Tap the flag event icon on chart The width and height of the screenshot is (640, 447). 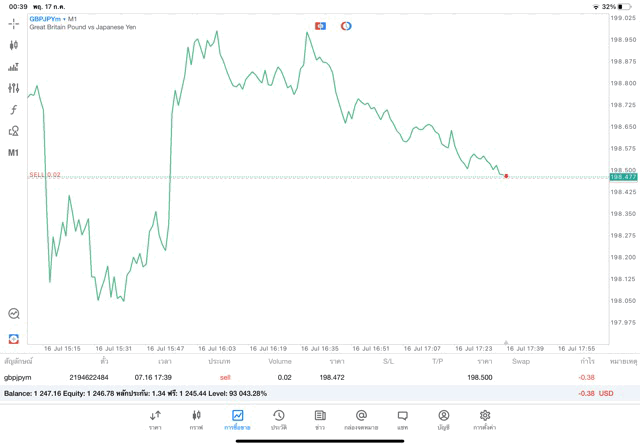[x=320, y=24]
